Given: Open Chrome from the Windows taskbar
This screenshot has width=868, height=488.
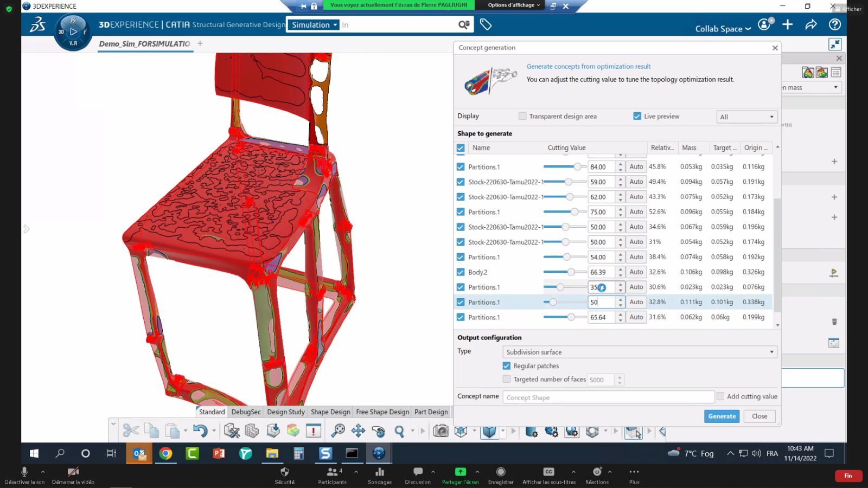Looking at the screenshot, I should (166, 453).
